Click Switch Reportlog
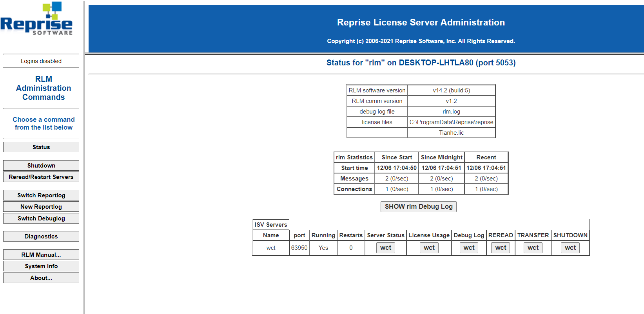644x314 pixels. click(x=41, y=195)
